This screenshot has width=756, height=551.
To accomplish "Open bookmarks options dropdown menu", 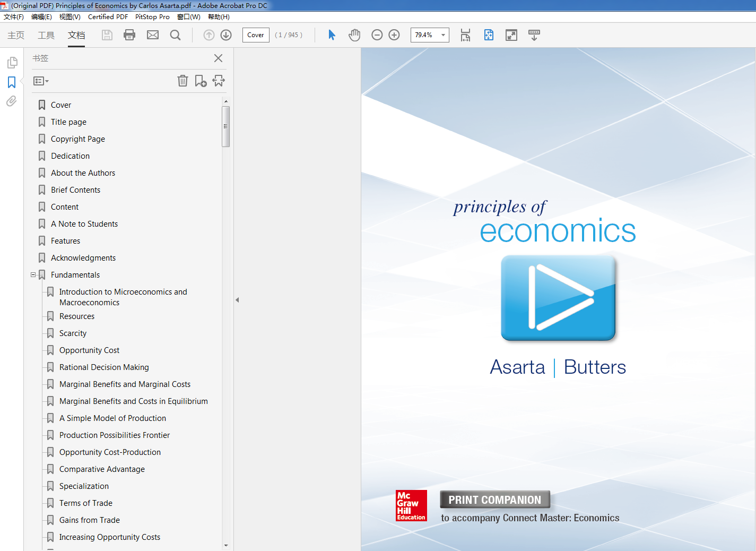I will [41, 81].
